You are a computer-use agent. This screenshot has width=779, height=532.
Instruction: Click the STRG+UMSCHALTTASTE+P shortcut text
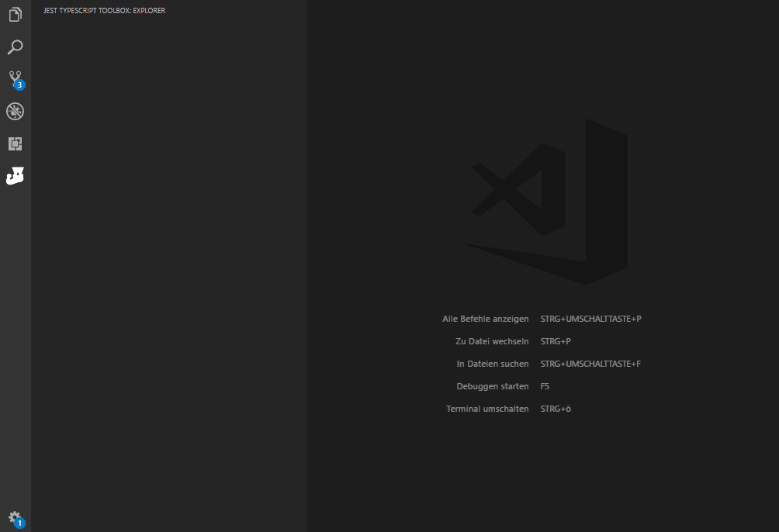590,319
